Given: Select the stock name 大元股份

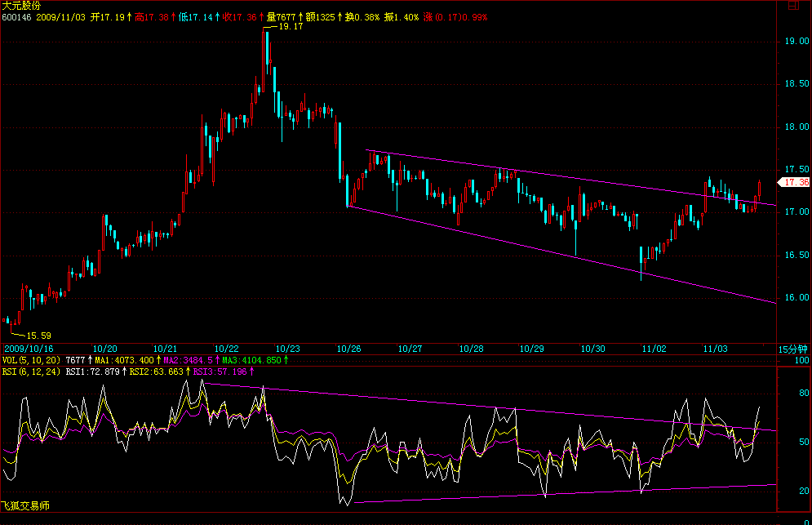Looking at the screenshot, I should coord(21,6).
